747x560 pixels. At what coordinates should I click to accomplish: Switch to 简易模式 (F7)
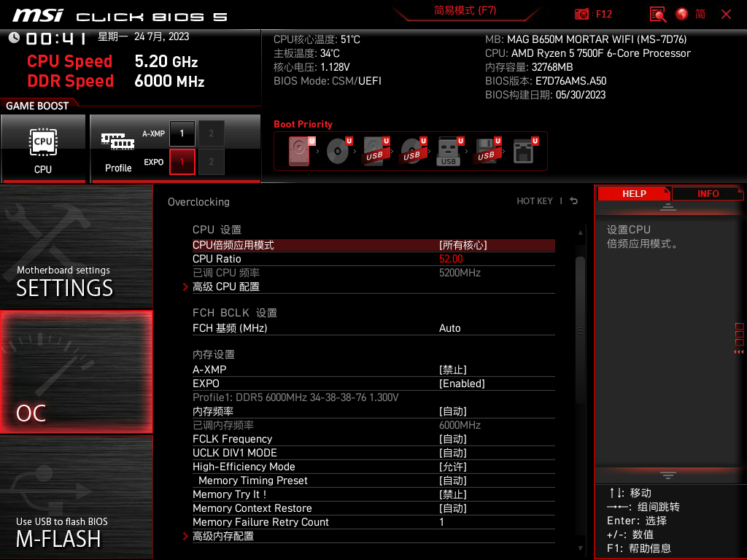(x=465, y=11)
